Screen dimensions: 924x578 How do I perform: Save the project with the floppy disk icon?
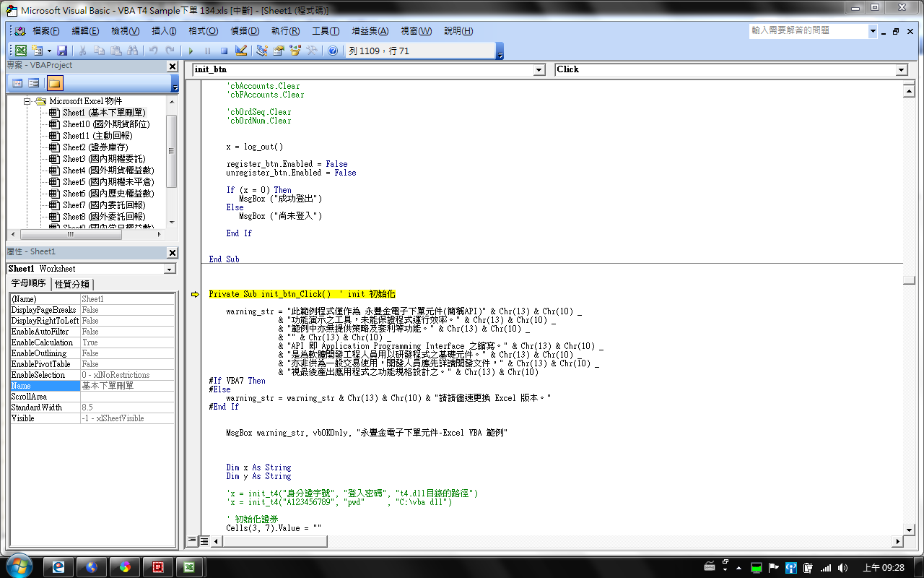(x=62, y=51)
